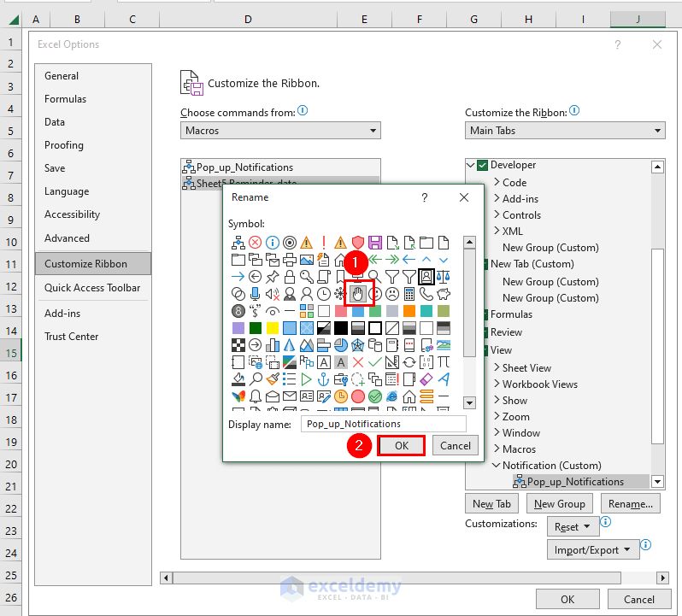The image size is (682, 616).
Task: Expand the Controls group
Action: coord(497,214)
